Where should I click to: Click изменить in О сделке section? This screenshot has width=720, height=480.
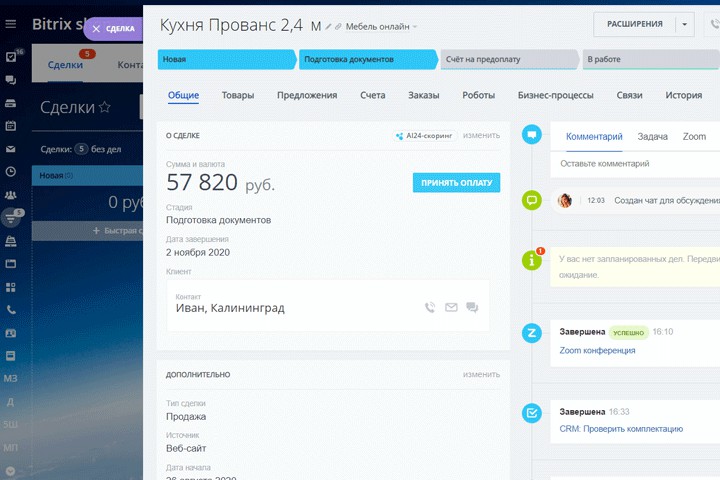481,136
